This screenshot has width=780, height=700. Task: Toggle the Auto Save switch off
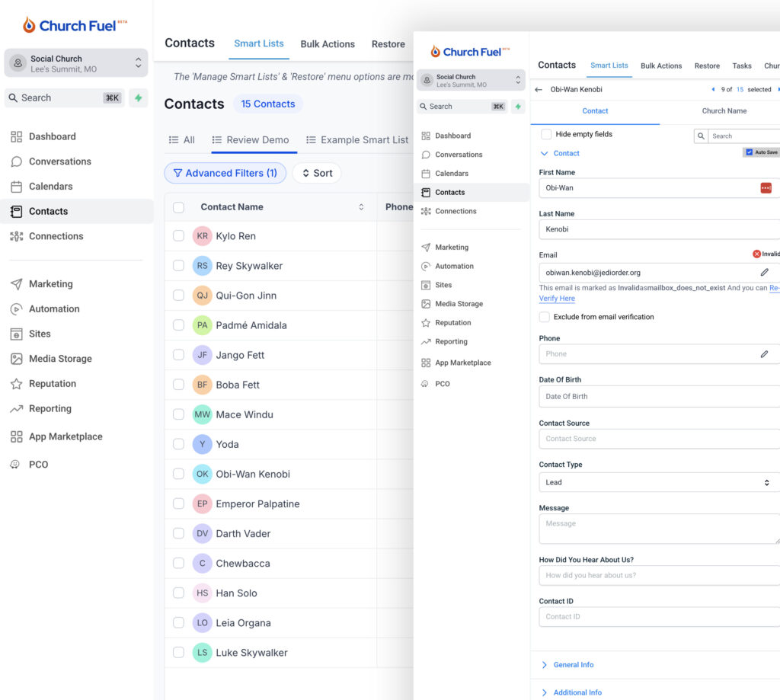[x=749, y=152]
